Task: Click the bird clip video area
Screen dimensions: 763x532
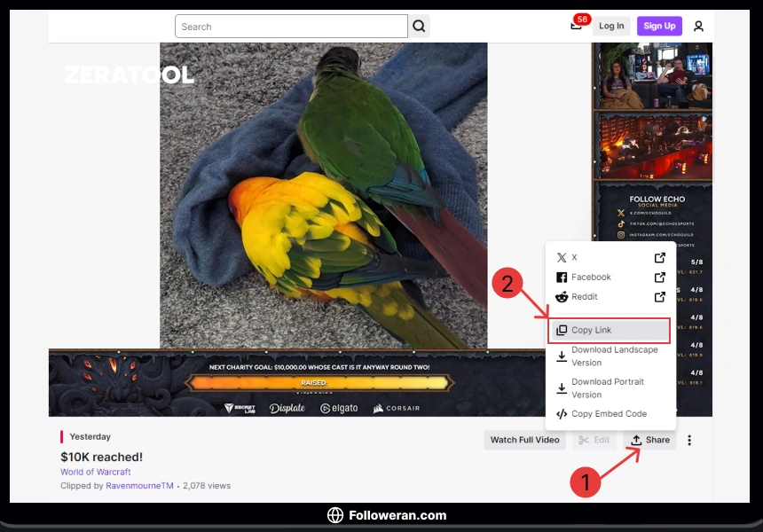Action: click(x=323, y=195)
